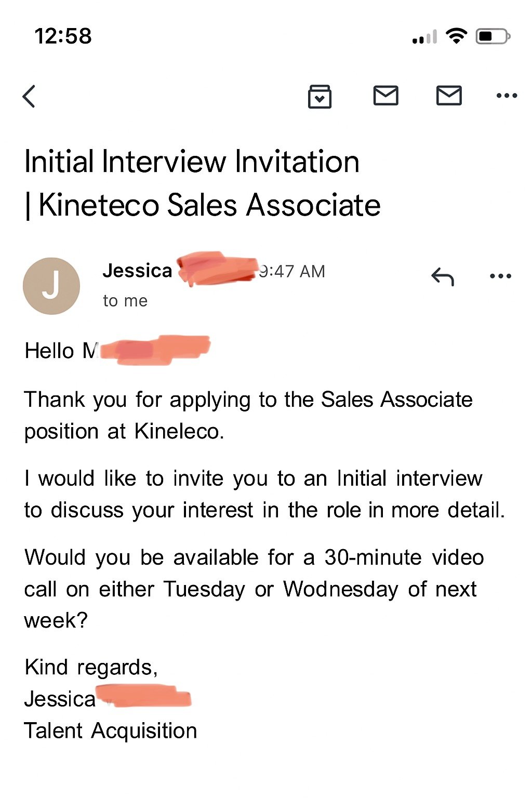
Task: Tap the Wi-Fi icon in the status bar
Action: pos(457,36)
